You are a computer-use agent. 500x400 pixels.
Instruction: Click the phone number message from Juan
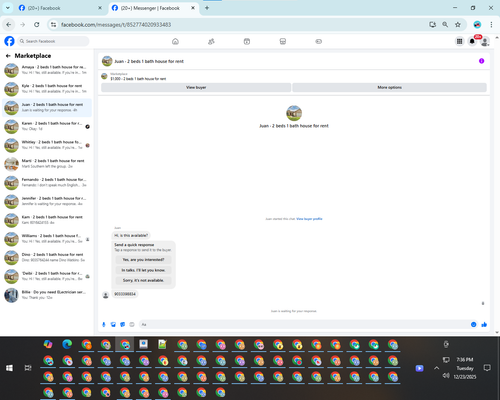[x=125, y=294]
